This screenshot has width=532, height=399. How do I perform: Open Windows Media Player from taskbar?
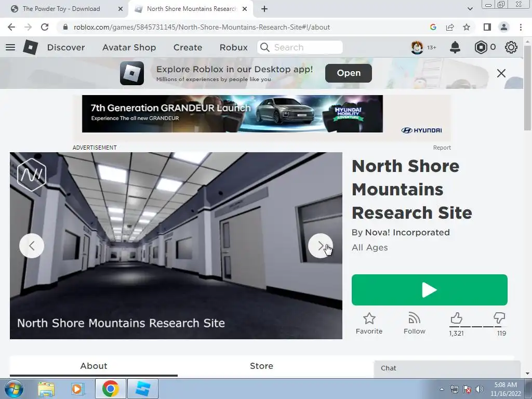point(77,389)
